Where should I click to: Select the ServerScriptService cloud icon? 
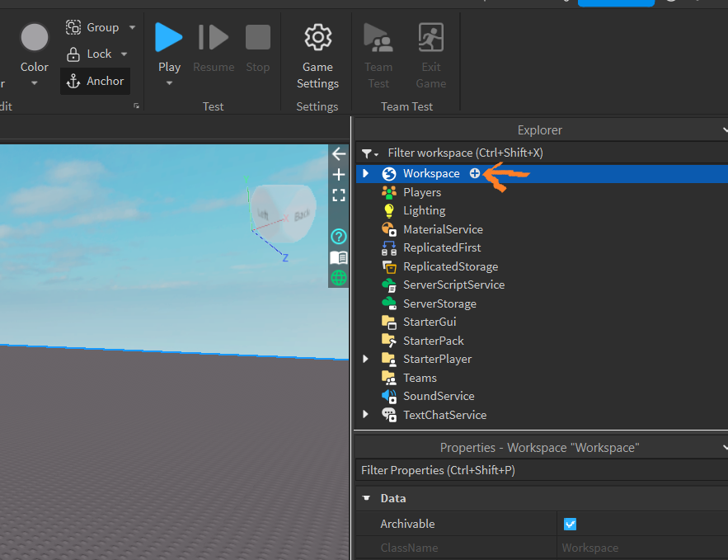coord(389,285)
